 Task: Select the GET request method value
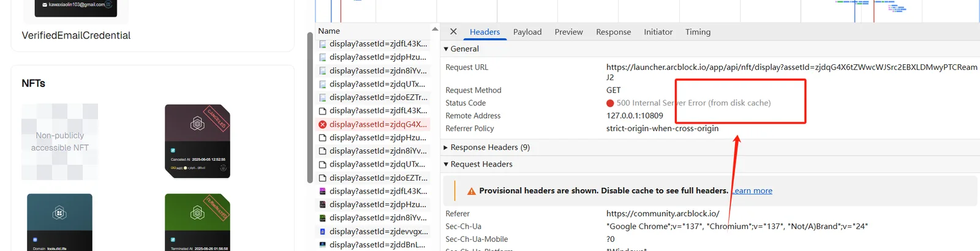(613, 90)
